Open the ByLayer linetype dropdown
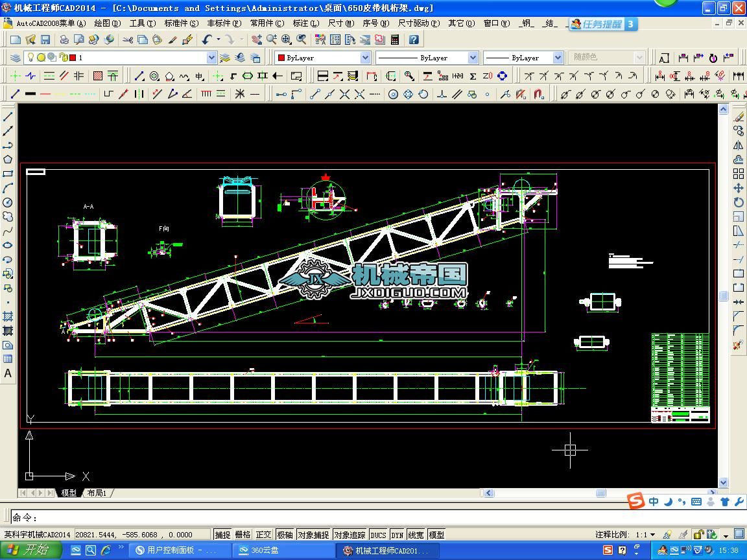The image size is (747, 560). [473, 58]
